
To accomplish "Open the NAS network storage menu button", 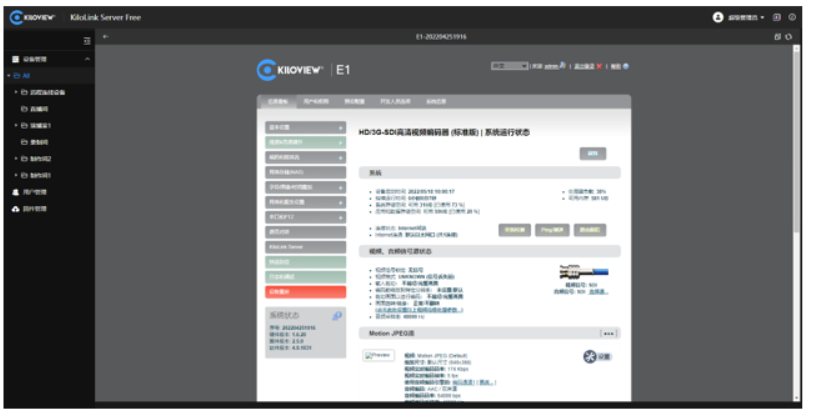I will 305,172.
